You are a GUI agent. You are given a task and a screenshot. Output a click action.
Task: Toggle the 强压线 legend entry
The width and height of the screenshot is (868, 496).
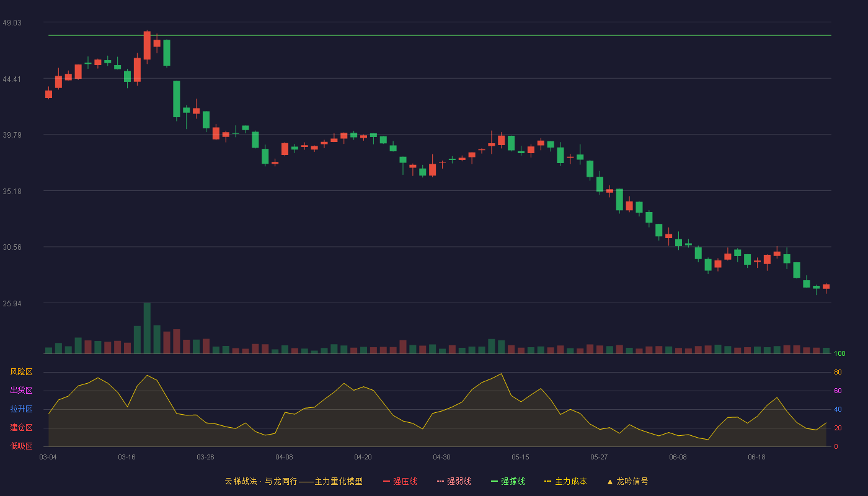pos(400,481)
